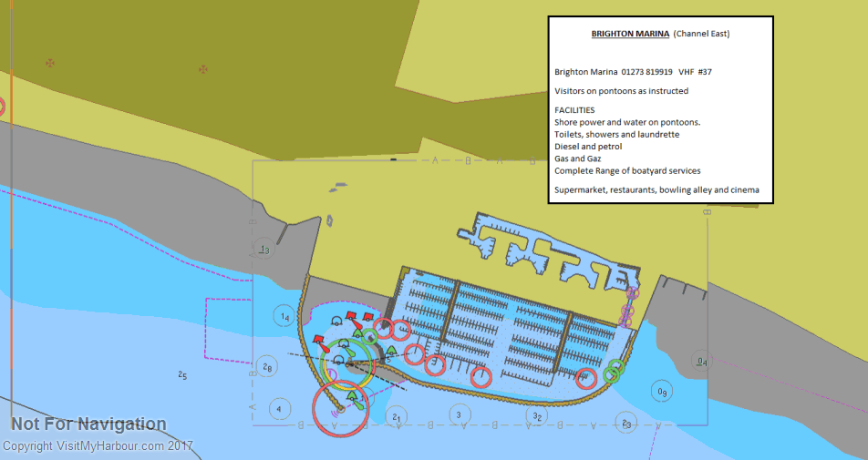Screen dimensions: 868x460
Task: Click the circled depth sounding 1.4
Action: pyautogui.click(x=284, y=316)
